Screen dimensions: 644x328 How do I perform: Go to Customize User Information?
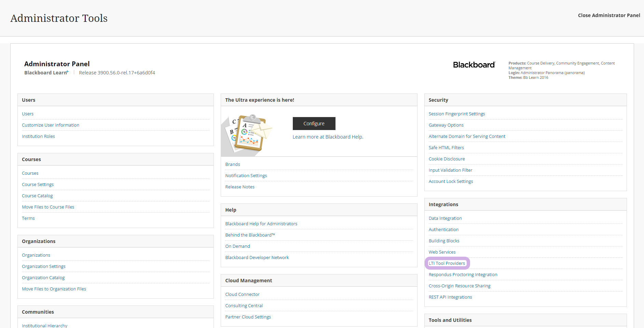[51, 125]
